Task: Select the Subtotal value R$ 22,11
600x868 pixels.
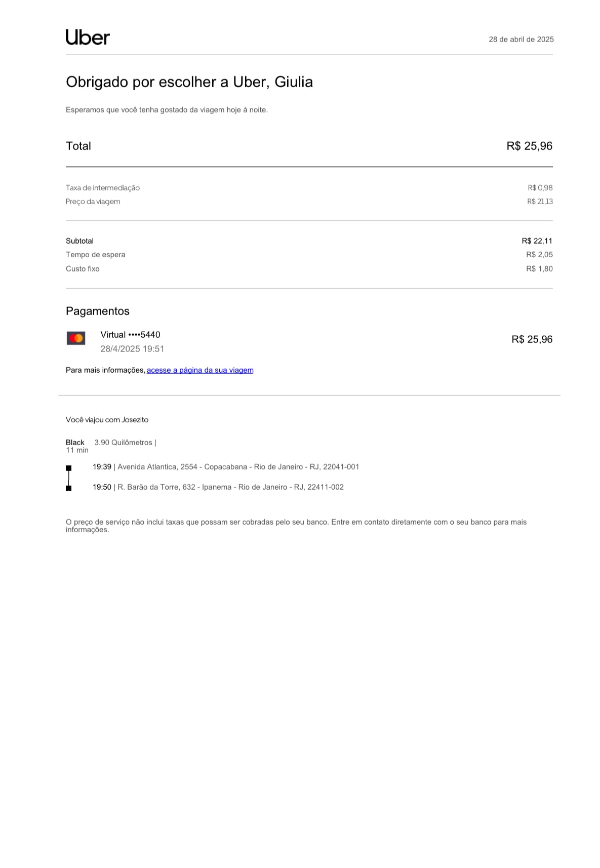Action: (537, 241)
